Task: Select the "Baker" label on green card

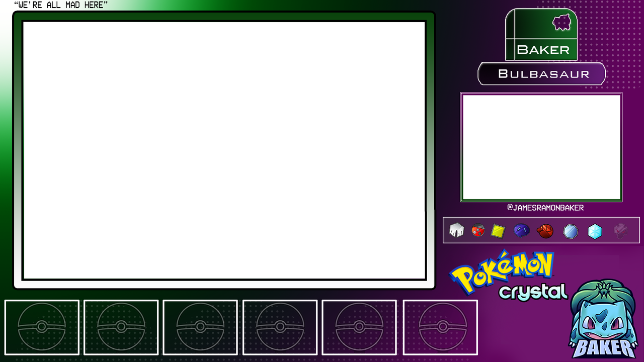Action: pyautogui.click(x=543, y=50)
